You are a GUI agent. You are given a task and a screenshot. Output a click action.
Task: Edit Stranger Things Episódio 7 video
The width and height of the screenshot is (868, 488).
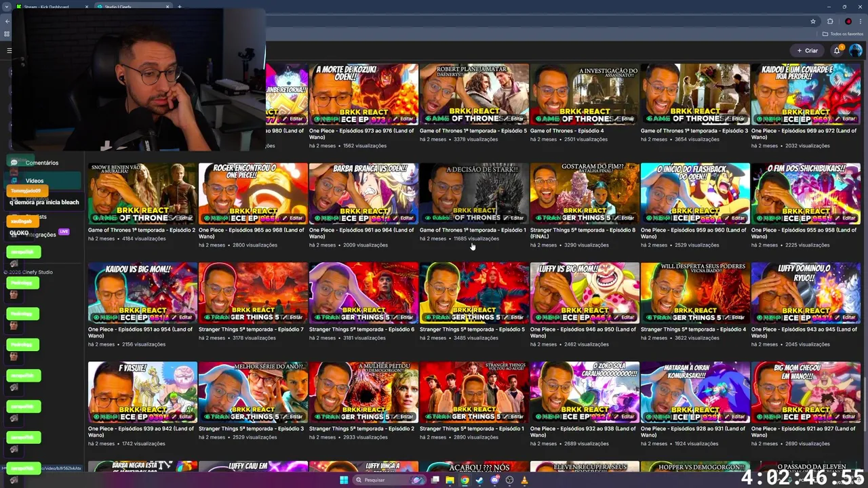pyautogui.click(x=293, y=317)
